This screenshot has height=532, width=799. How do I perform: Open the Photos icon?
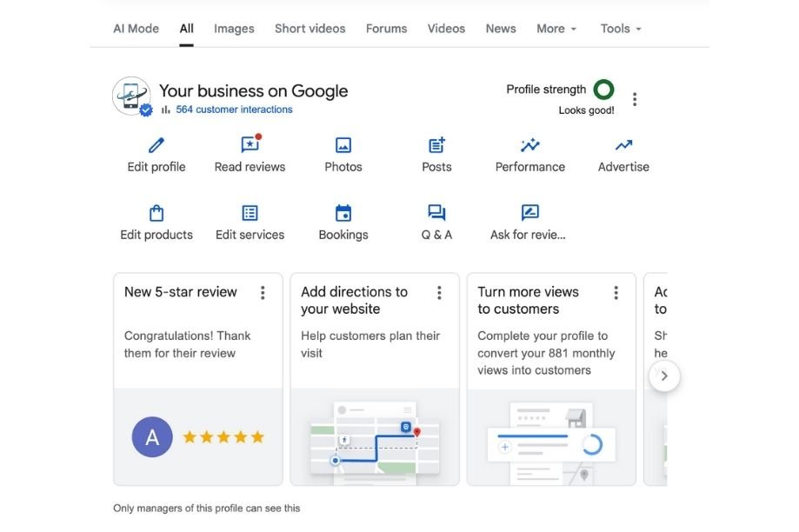point(343,145)
